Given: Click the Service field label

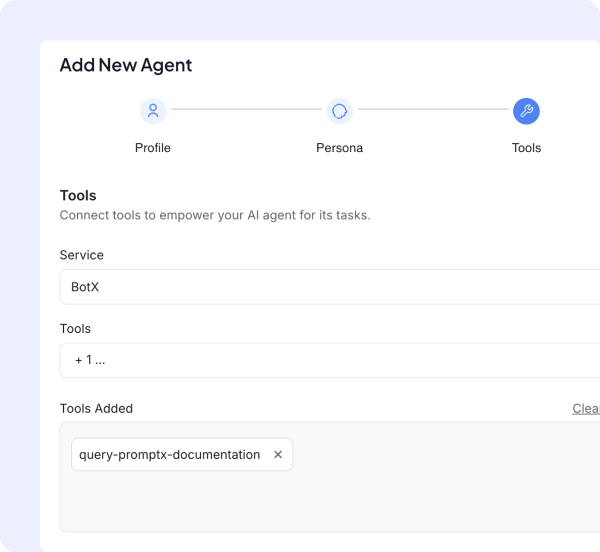Looking at the screenshot, I should pos(82,255).
